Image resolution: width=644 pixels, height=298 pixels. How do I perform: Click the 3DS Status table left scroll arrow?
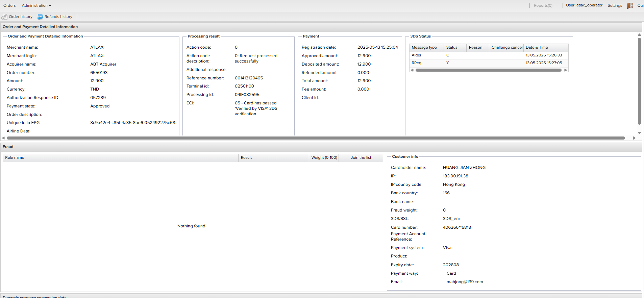tap(412, 70)
